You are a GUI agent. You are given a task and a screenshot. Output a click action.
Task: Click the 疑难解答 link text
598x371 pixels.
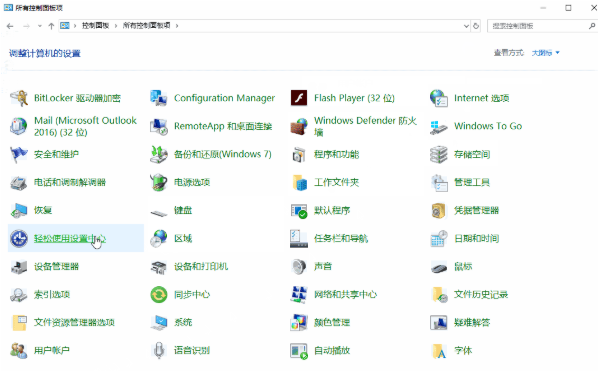pyautogui.click(x=472, y=323)
